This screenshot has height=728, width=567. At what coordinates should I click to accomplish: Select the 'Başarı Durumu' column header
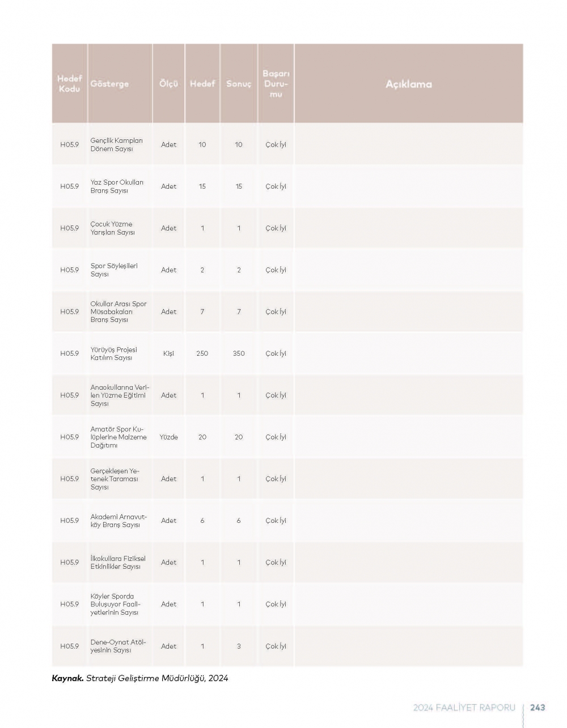click(276, 84)
